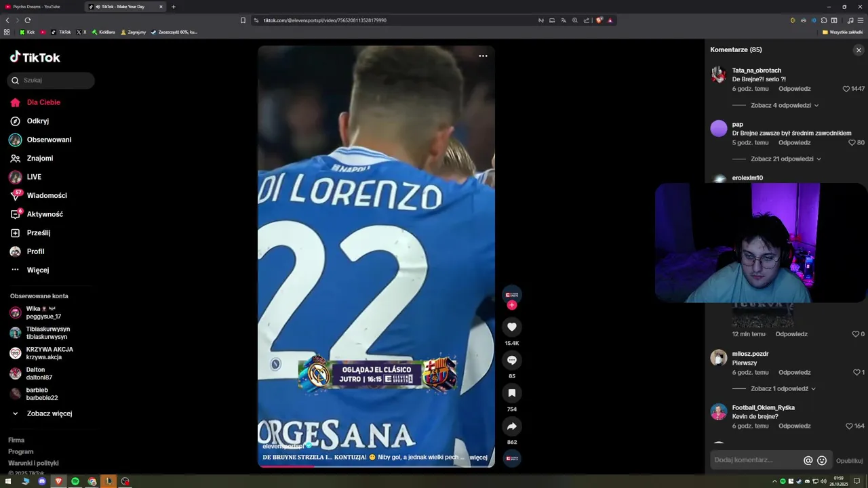Reload the page with refresh icon
Viewport: 868px width, 488px height.
tap(28, 20)
